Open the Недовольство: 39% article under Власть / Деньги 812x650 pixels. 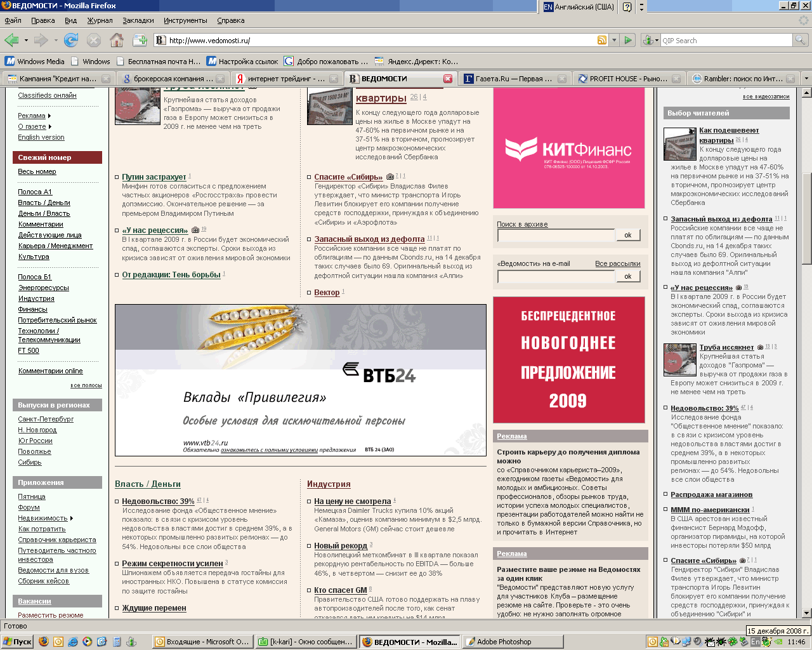pos(158,501)
